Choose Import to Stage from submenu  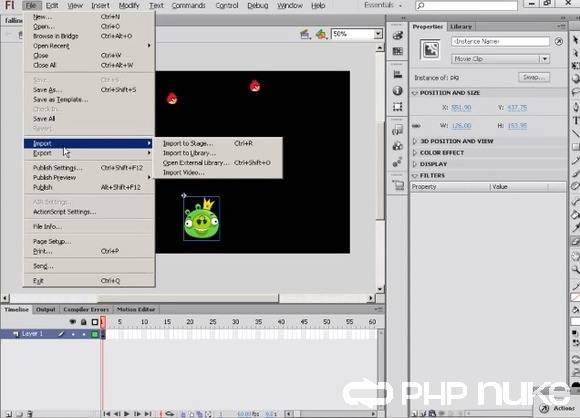pos(218,143)
